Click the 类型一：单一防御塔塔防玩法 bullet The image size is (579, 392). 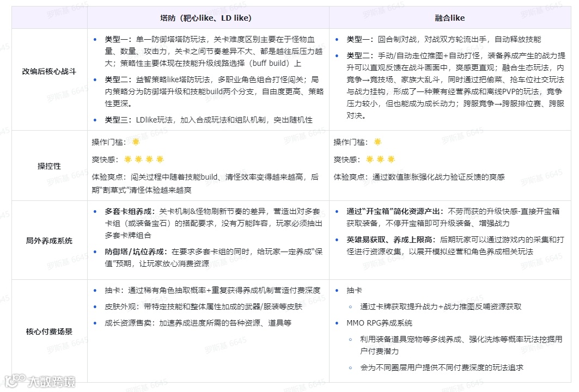coord(214,51)
